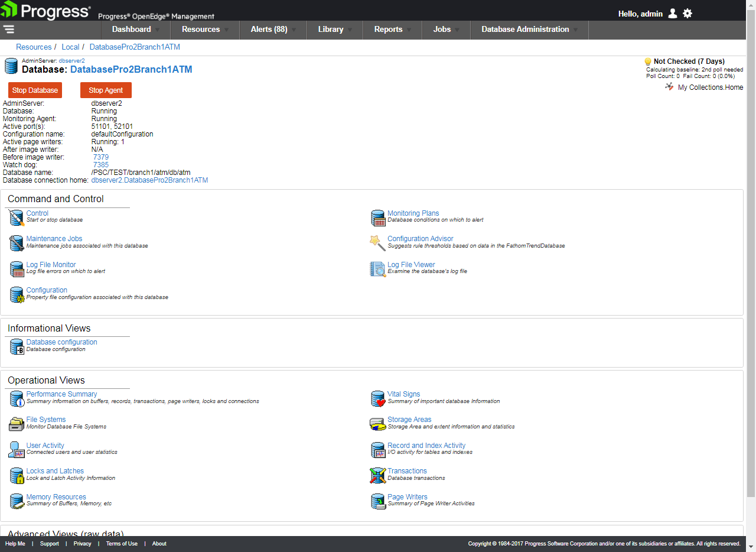Open watch dog process 7385
The height and width of the screenshot is (552, 756).
click(101, 165)
